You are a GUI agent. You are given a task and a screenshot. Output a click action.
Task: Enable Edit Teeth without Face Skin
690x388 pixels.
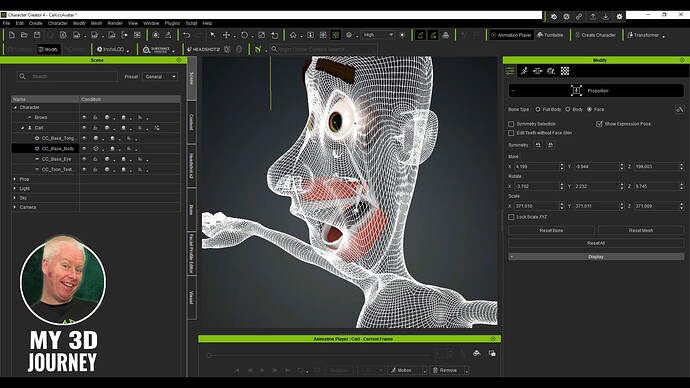511,133
